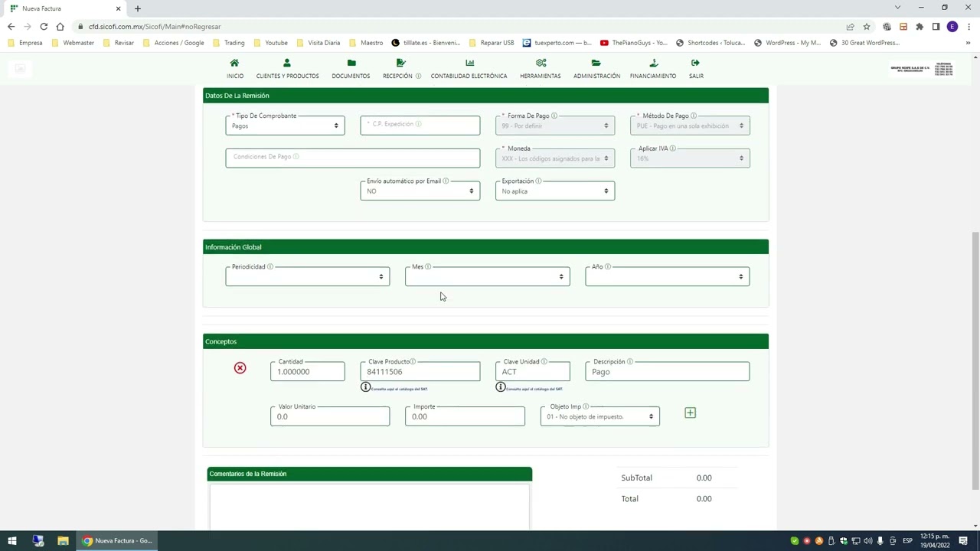Expand Aplicar IVA dropdown

pos(690,158)
